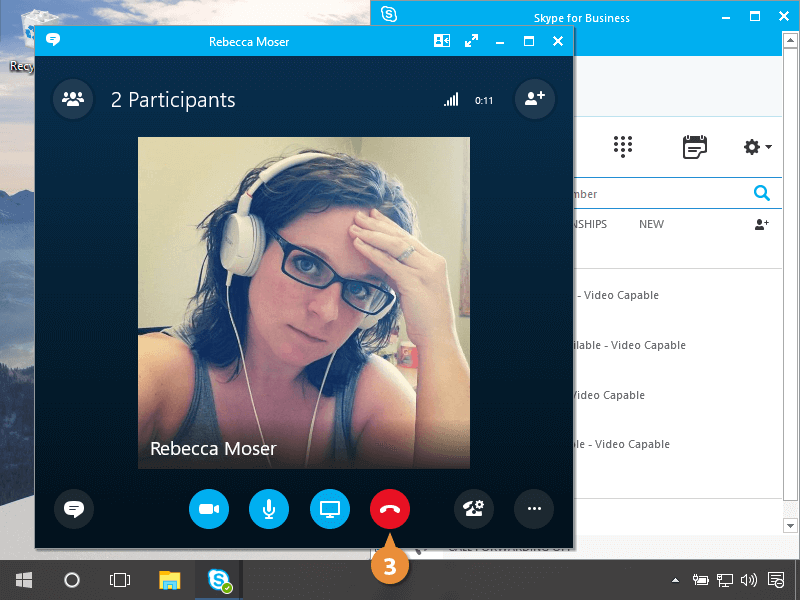This screenshot has height=600, width=800.
Task: Click the search magnifier in the contact field
Action: tap(761, 194)
